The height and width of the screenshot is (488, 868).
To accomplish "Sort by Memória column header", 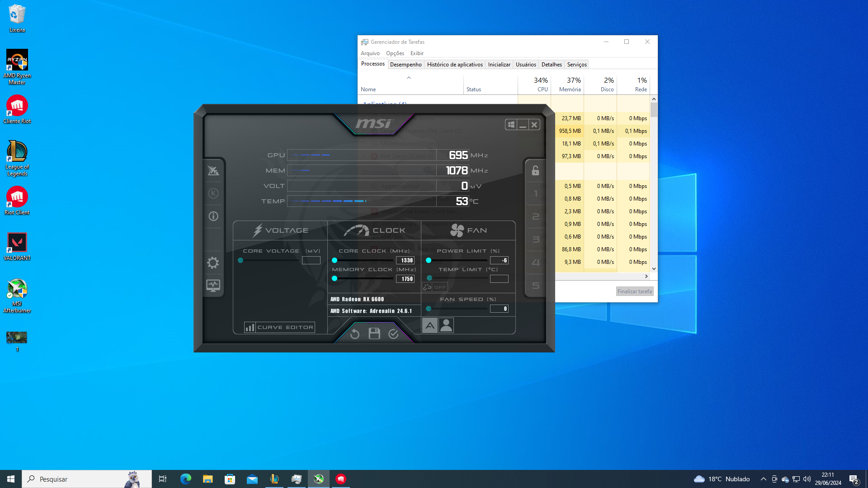I will (567, 84).
